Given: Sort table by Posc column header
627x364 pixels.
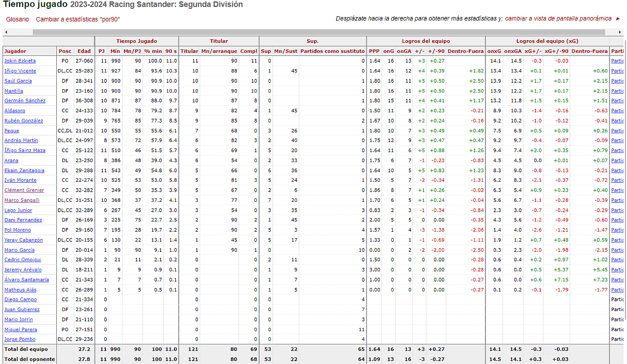Looking at the screenshot, I should (65, 51).
